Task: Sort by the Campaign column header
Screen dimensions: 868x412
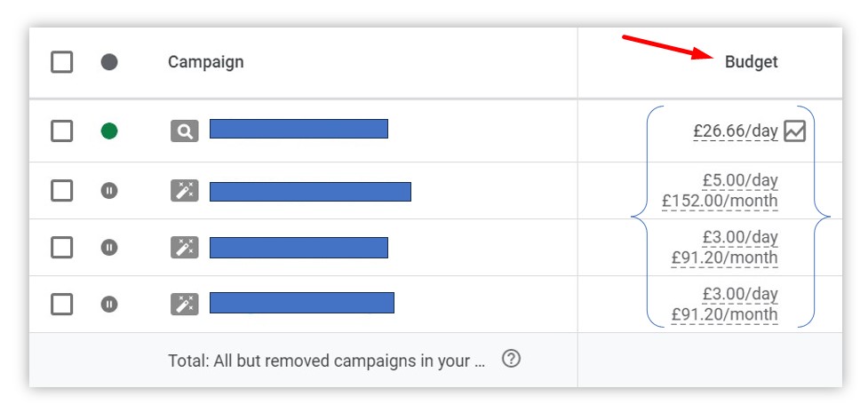Action: [x=205, y=62]
